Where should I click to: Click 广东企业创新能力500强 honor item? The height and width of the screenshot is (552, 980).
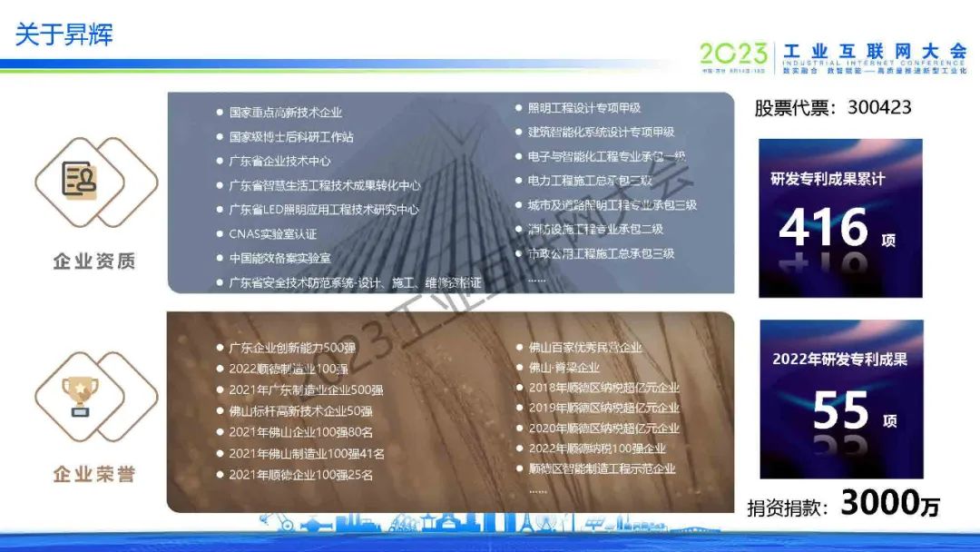tap(291, 349)
